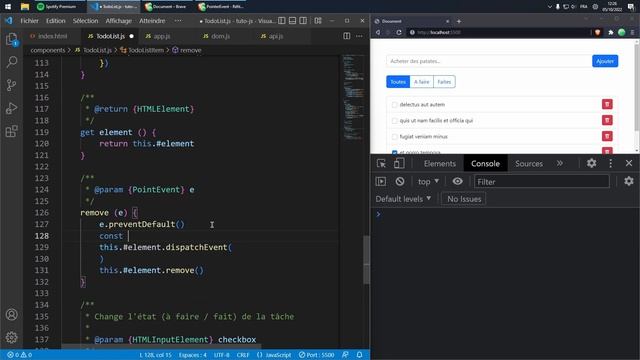This screenshot has width=640, height=360.
Task: Open 'Espaces : 4' indentation setting
Action: tap(193, 355)
